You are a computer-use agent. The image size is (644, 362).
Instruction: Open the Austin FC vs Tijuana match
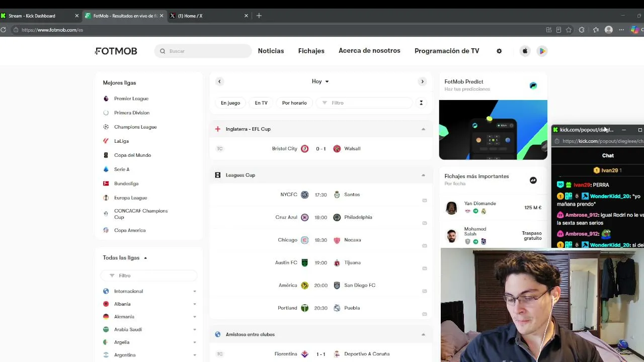pos(321,262)
